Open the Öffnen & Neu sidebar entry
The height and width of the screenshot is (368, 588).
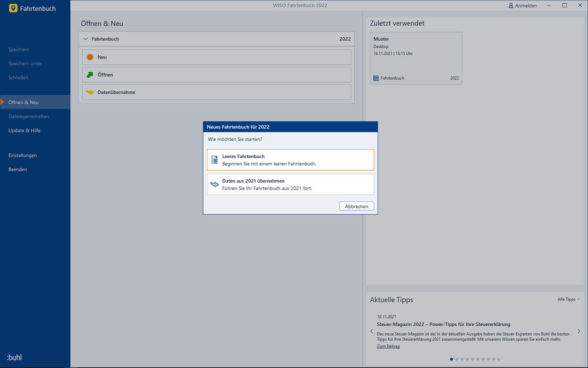pos(35,102)
